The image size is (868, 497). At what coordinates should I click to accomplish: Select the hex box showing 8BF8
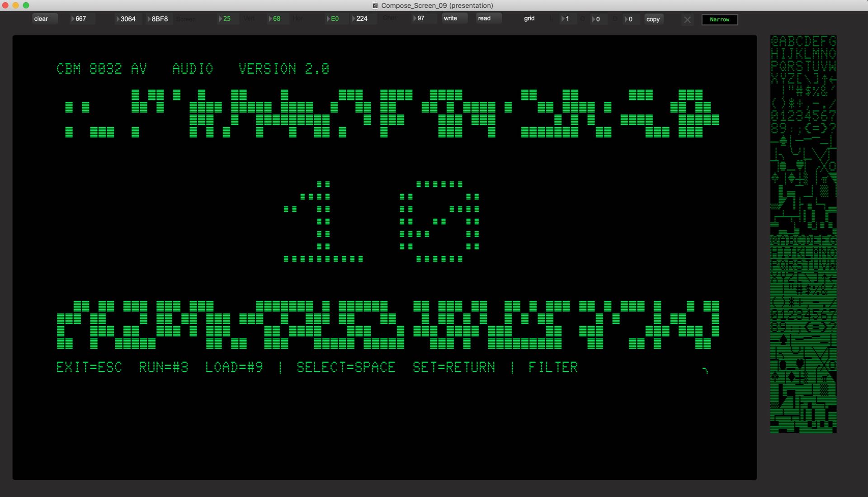click(159, 19)
